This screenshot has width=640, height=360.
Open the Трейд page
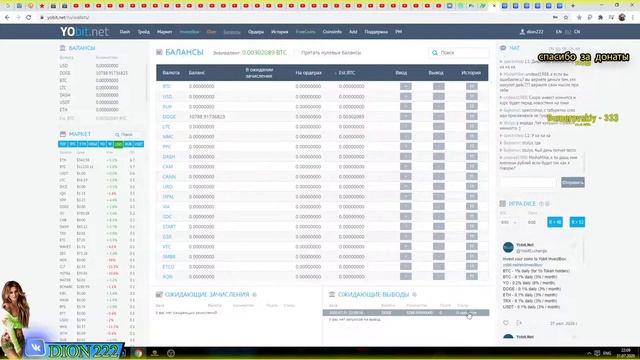click(144, 32)
